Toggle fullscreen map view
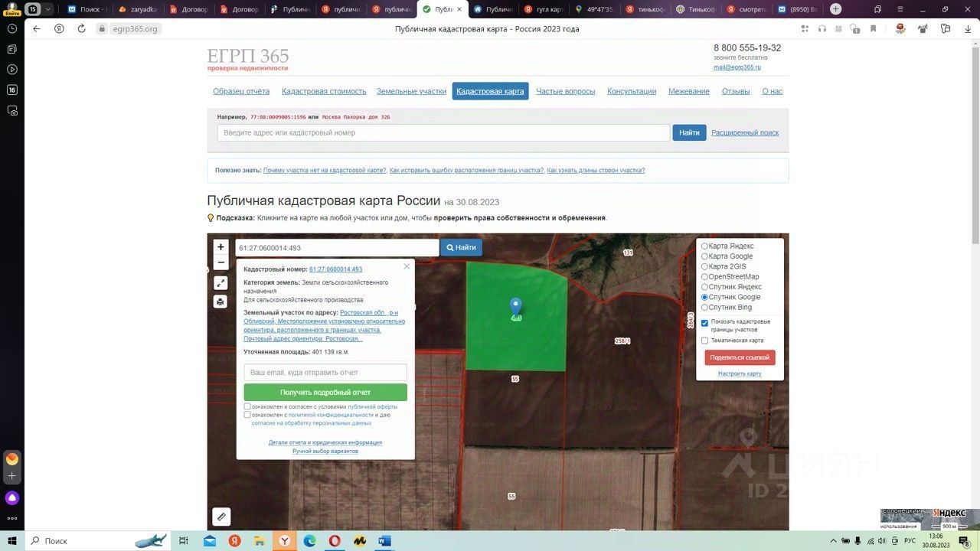The image size is (980, 551). pyautogui.click(x=220, y=283)
